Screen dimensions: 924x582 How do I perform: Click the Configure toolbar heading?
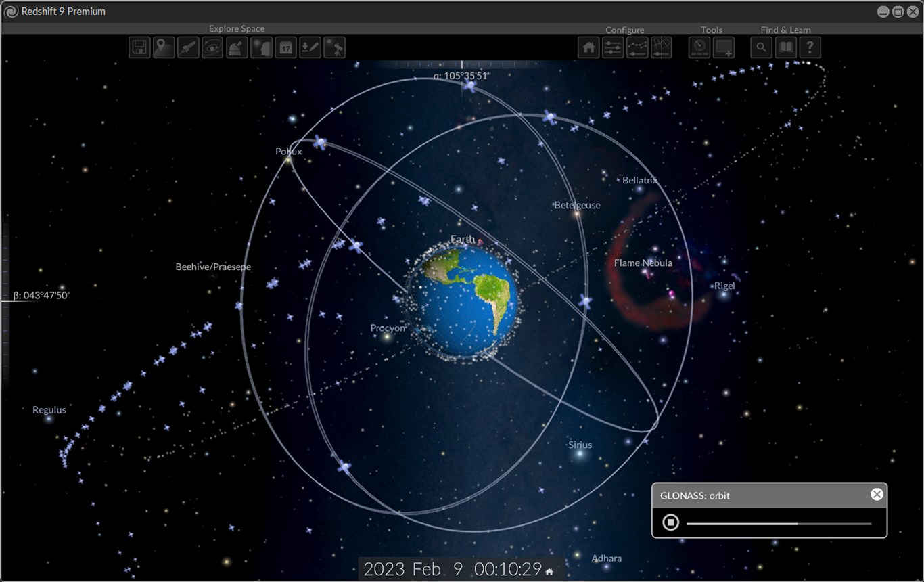click(x=625, y=30)
